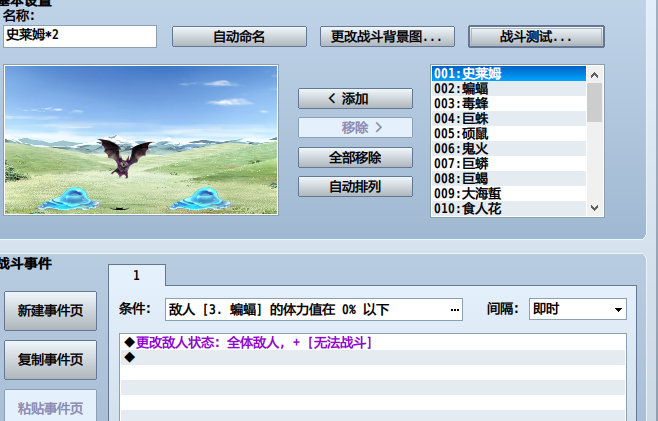Select 009:大海蜇 in the enemy list
658x421 pixels.
point(509,194)
